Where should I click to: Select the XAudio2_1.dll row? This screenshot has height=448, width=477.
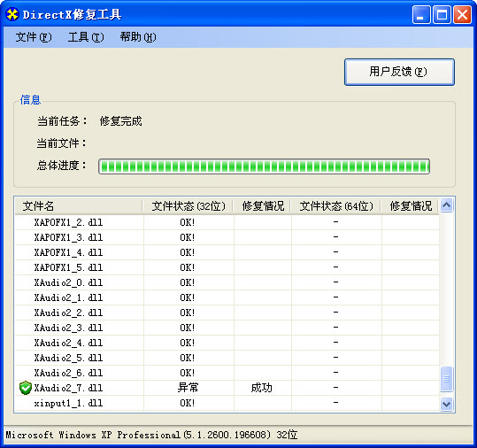(x=227, y=297)
